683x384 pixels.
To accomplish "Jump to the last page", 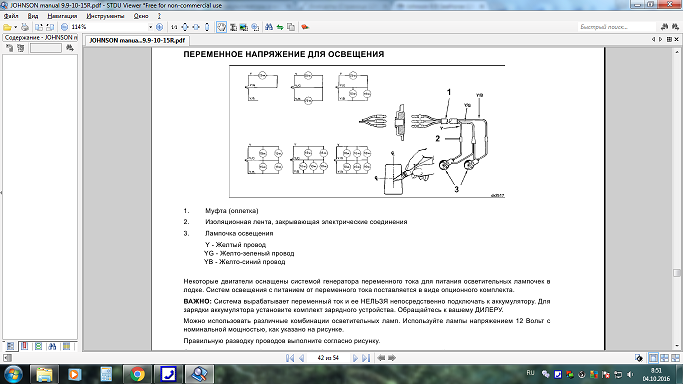I will [366, 358].
